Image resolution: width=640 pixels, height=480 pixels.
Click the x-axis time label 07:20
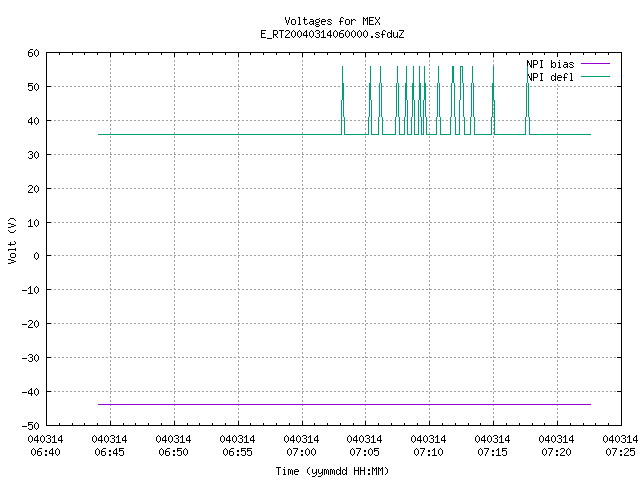(556, 452)
